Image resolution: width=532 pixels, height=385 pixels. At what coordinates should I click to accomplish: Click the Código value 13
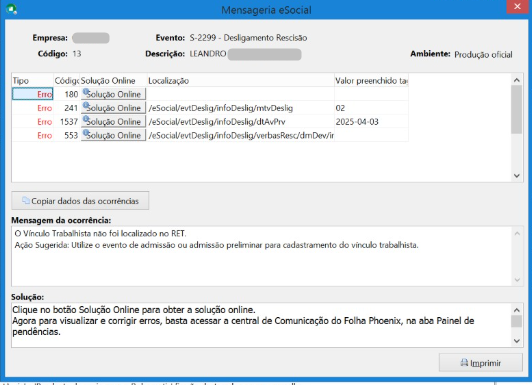coord(77,54)
